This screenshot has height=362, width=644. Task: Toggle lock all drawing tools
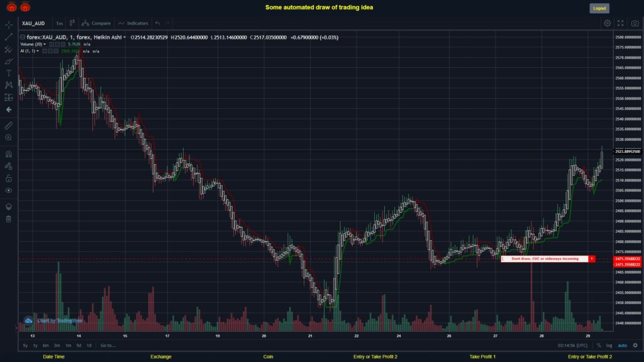point(9,178)
